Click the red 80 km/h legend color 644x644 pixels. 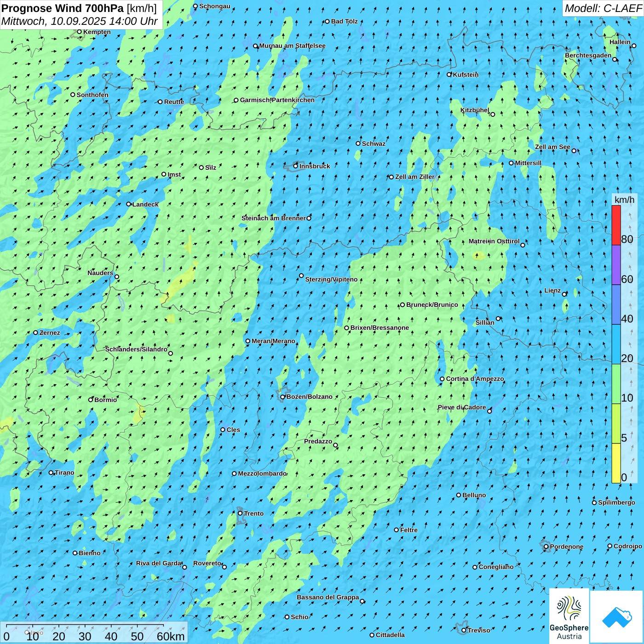(x=616, y=225)
